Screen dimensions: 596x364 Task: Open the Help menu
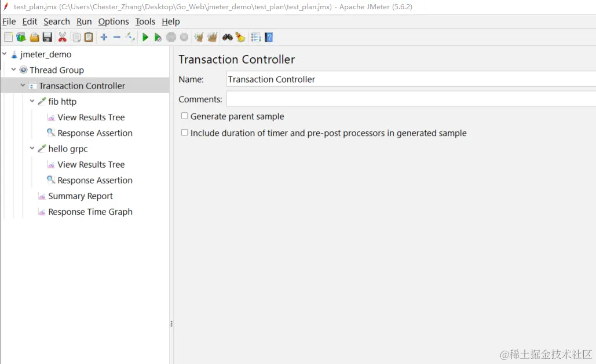coord(171,21)
